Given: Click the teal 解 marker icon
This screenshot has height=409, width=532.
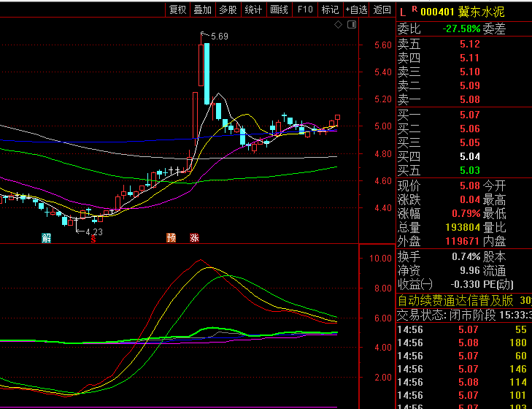Looking at the screenshot, I should tap(47, 237).
